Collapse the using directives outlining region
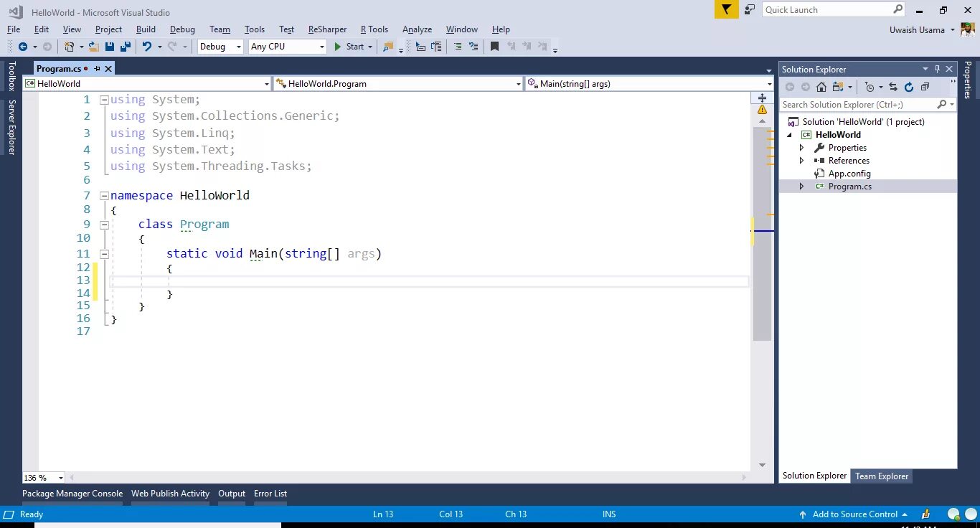This screenshot has width=980, height=528. coord(104,100)
